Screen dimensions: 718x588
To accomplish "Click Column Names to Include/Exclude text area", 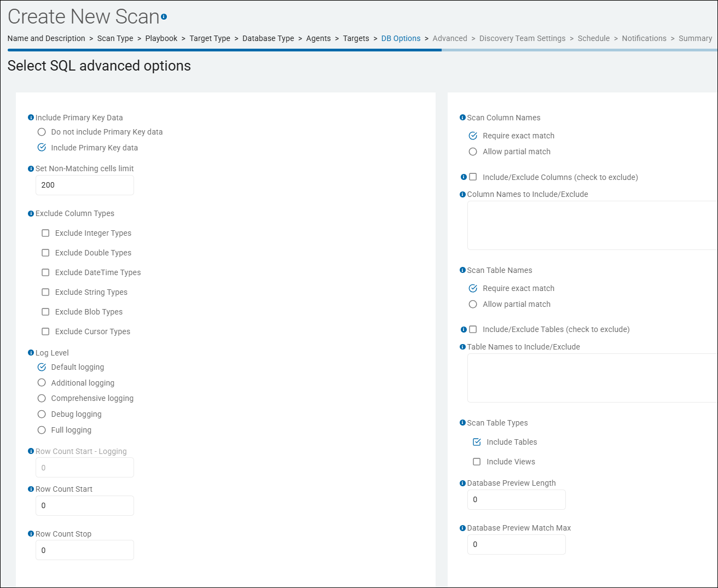I will [593, 225].
